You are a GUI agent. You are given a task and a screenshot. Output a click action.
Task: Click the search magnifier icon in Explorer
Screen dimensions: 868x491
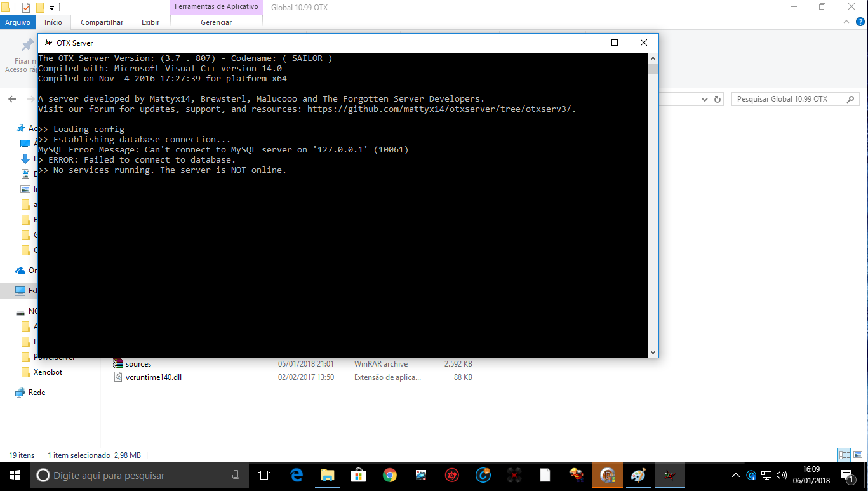click(850, 99)
